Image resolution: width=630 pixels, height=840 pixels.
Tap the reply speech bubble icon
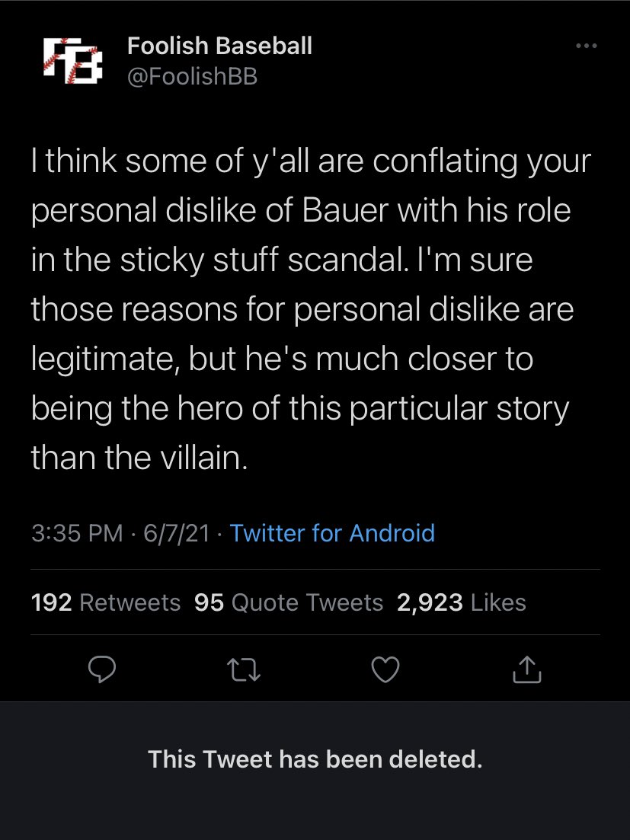click(102, 669)
